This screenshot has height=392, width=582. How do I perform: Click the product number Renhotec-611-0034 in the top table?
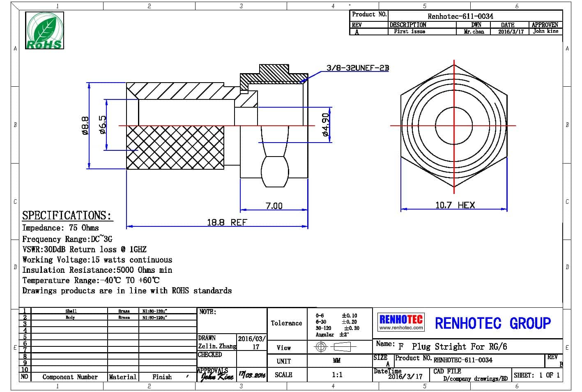(460, 16)
